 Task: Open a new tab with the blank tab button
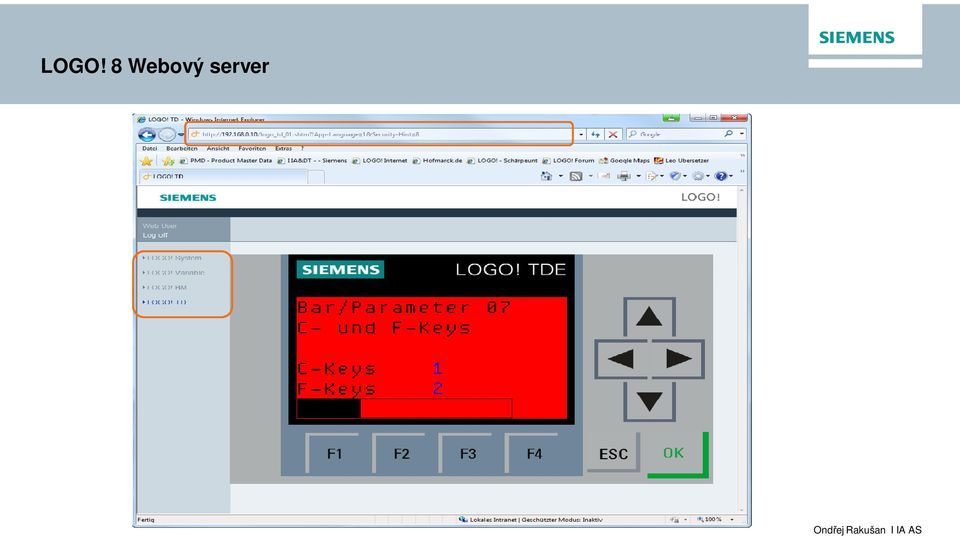click(316, 177)
